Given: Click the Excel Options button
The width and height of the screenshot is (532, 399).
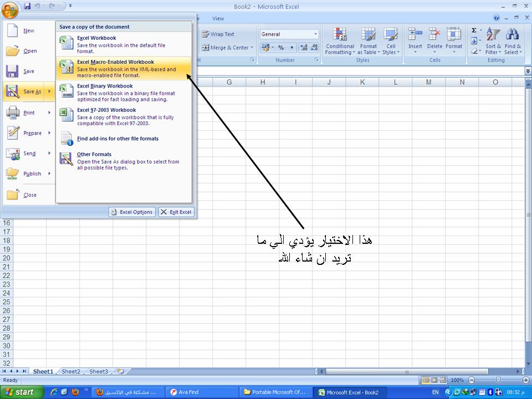Looking at the screenshot, I should point(132,212).
